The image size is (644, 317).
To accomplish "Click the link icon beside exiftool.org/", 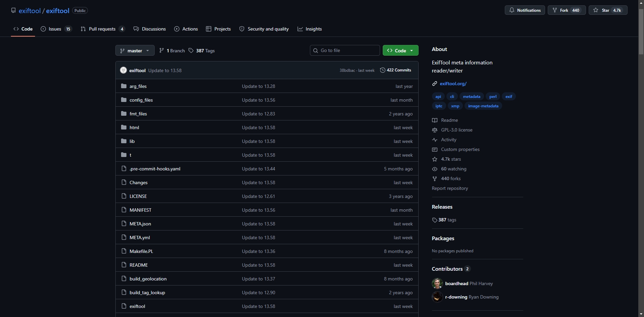I will 435,84.
